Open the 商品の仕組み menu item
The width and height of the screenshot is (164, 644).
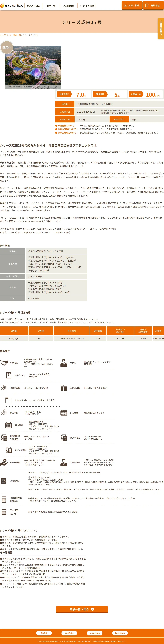[33, 6]
